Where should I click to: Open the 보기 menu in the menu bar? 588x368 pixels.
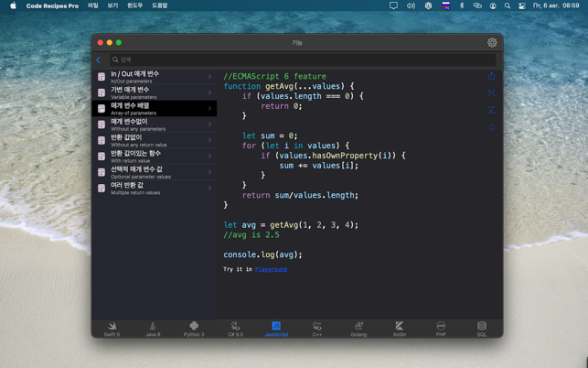[112, 5]
